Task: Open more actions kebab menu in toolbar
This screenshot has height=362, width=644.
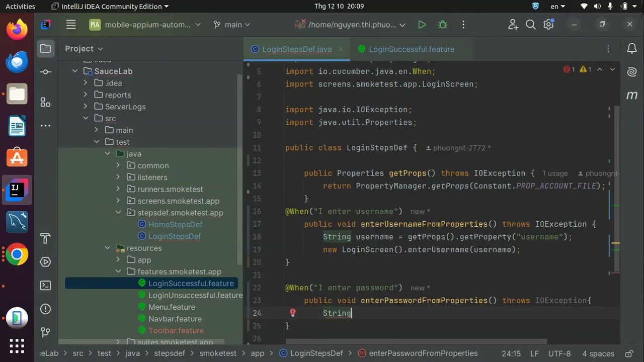Action: point(463,24)
